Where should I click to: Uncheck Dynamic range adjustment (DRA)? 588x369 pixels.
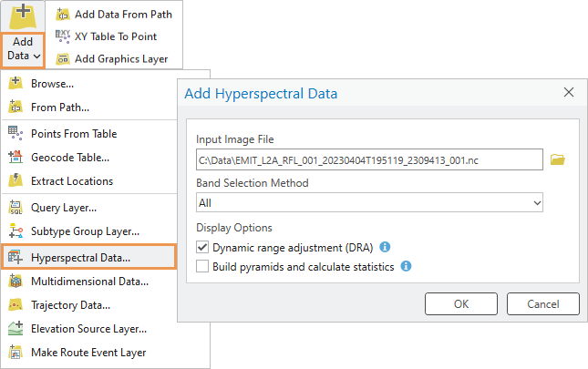202,247
